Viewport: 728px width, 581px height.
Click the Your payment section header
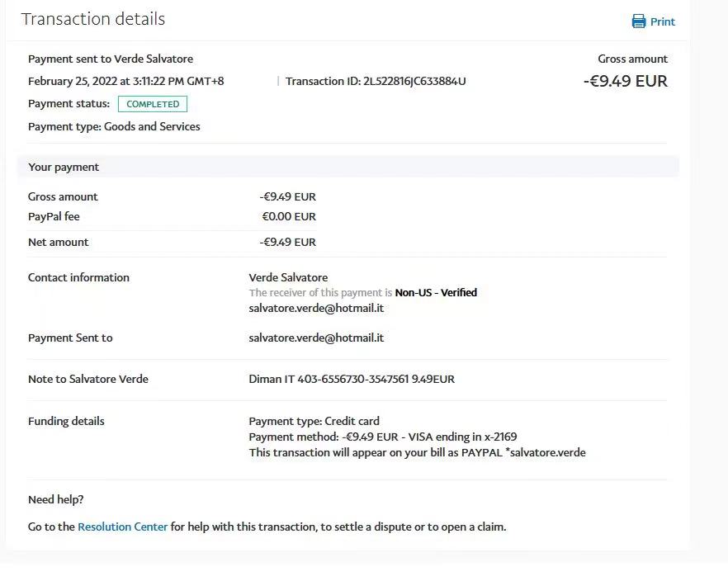pos(64,167)
